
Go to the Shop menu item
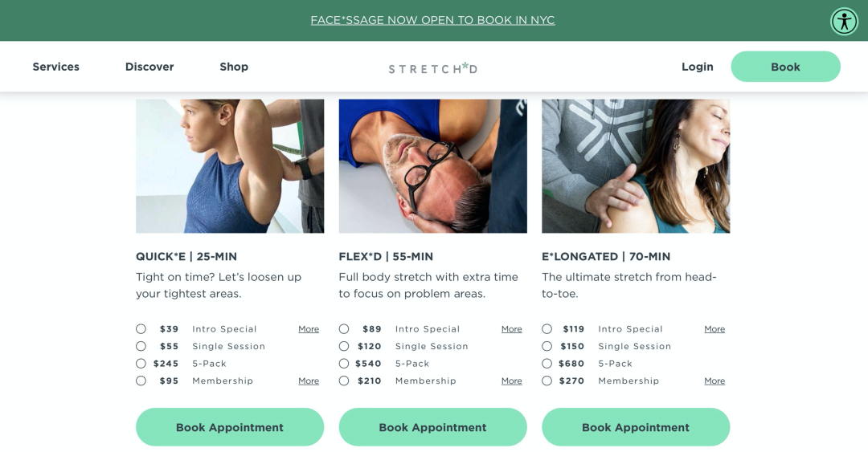click(x=234, y=67)
